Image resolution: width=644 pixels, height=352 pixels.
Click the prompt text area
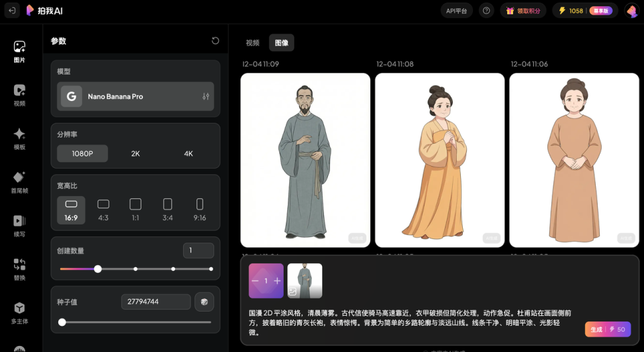(x=410, y=323)
